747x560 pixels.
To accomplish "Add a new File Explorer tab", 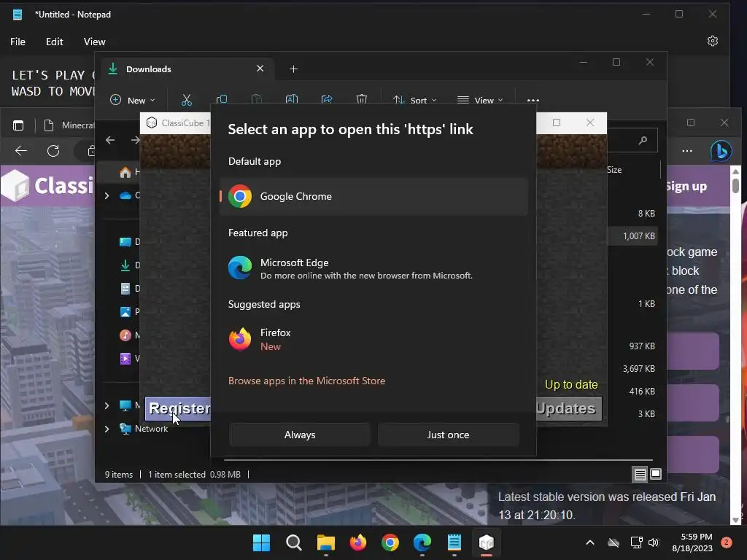I will (x=293, y=69).
